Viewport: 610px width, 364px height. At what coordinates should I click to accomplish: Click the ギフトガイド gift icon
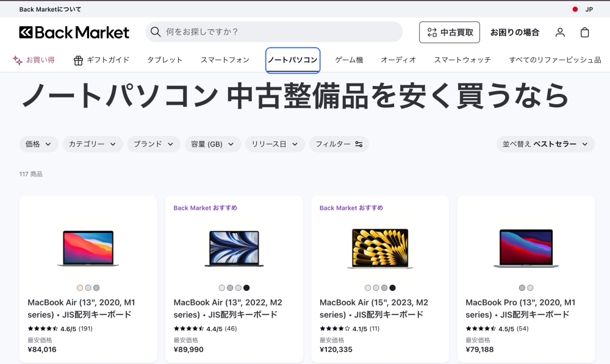pos(78,60)
